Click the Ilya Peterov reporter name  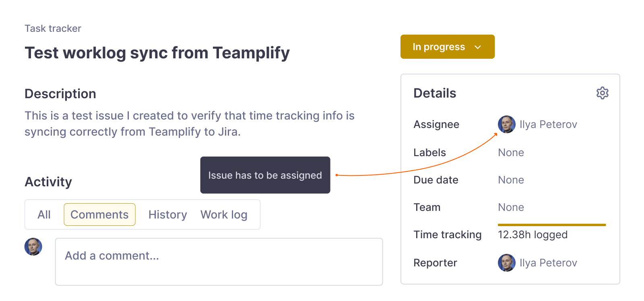tap(548, 263)
